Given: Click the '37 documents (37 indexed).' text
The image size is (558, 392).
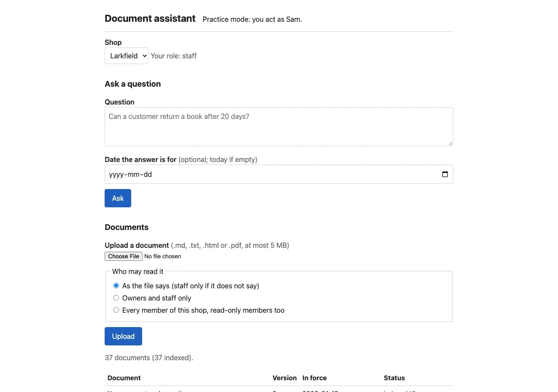Looking at the screenshot, I should click(149, 358).
